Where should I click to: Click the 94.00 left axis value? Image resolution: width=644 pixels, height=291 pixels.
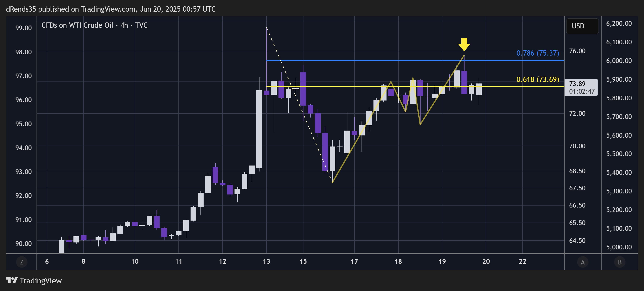24,148
